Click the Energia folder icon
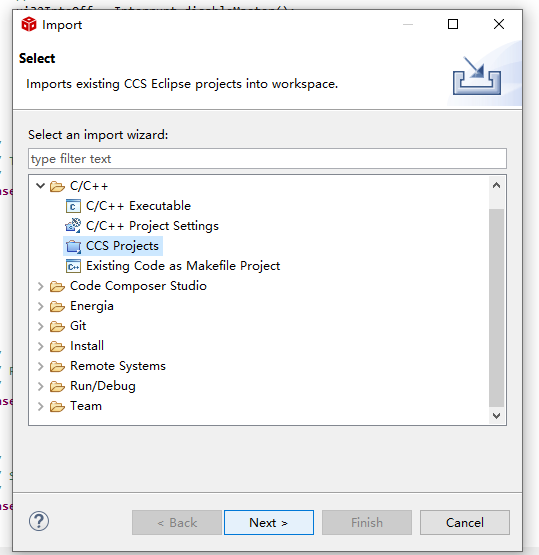This screenshot has width=539, height=555. pos(57,306)
